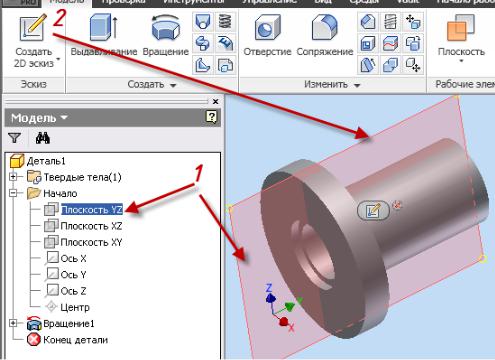Click the Рабочие элементы panel label

point(465,84)
